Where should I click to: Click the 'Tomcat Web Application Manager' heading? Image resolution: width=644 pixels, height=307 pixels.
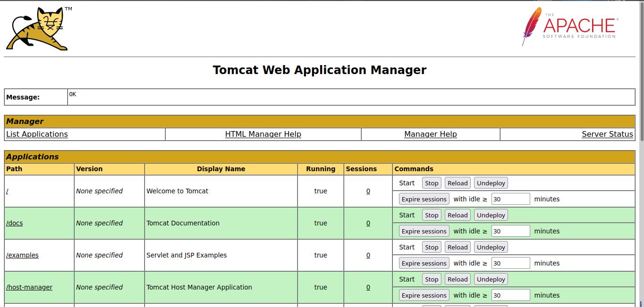(320, 70)
